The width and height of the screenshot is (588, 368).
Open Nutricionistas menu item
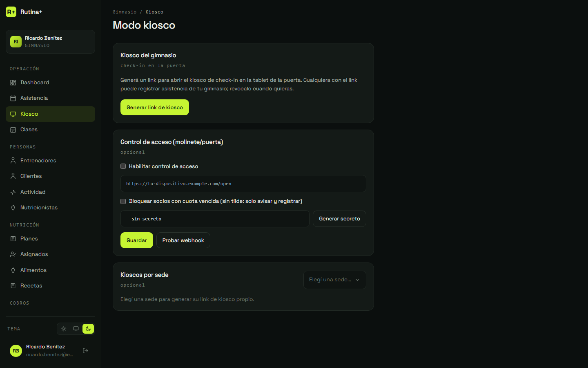(50, 208)
